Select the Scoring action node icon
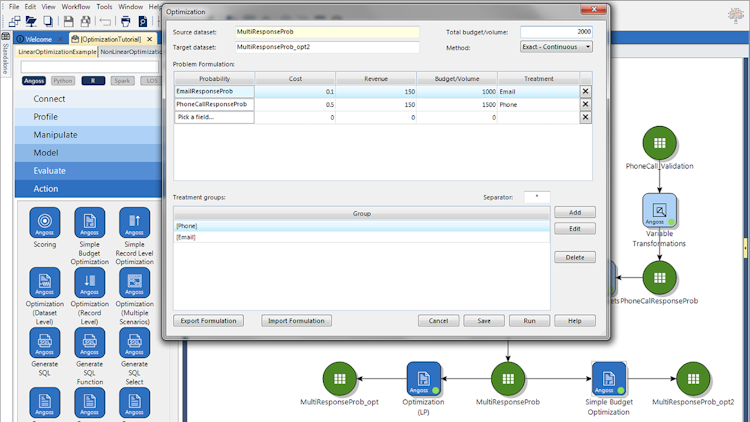The height and width of the screenshot is (422, 750). click(x=44, y=222)
